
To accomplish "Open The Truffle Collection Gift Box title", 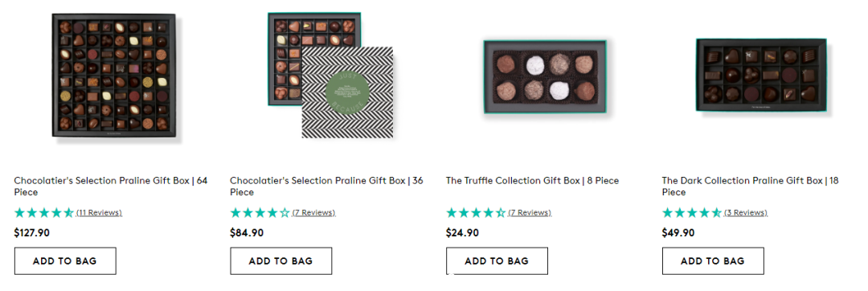I will 533,181.
